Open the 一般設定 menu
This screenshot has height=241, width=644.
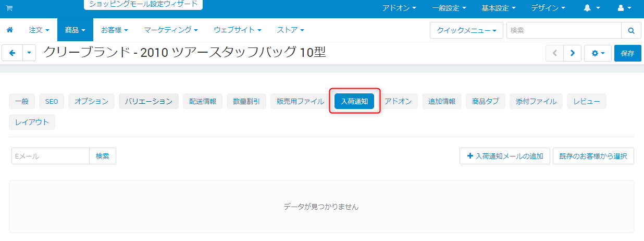(x=449, y=8)
